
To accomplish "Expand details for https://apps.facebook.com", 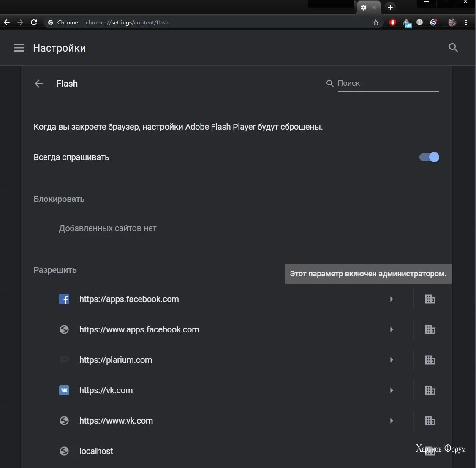I will click(392, 299).
